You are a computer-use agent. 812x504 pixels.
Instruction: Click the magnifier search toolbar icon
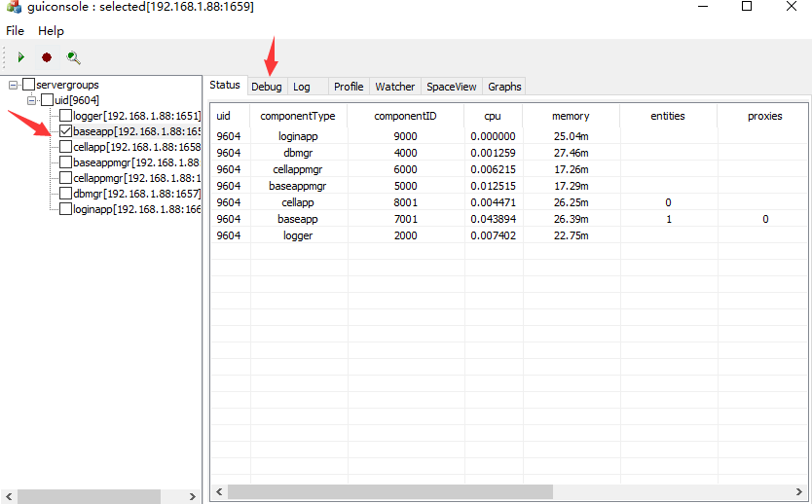(73, 58)
